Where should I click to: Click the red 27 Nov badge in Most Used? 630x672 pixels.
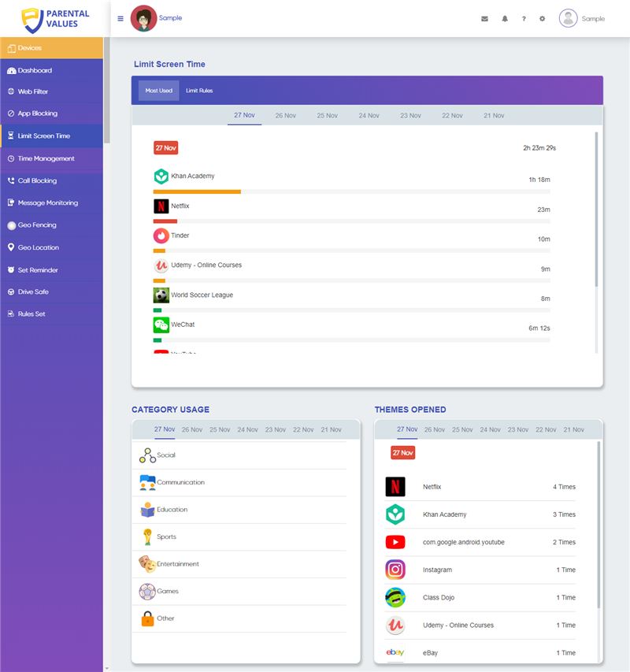(x=165, y=148)
